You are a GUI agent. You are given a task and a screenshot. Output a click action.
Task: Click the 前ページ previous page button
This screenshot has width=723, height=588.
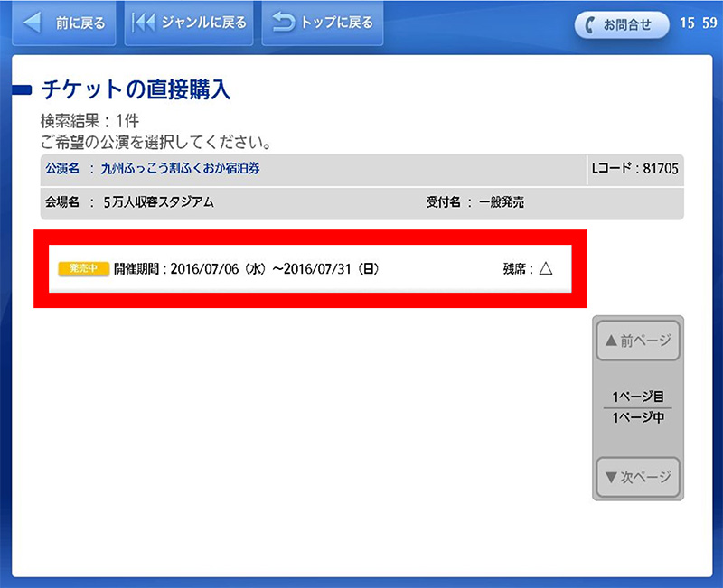point(638,341)
